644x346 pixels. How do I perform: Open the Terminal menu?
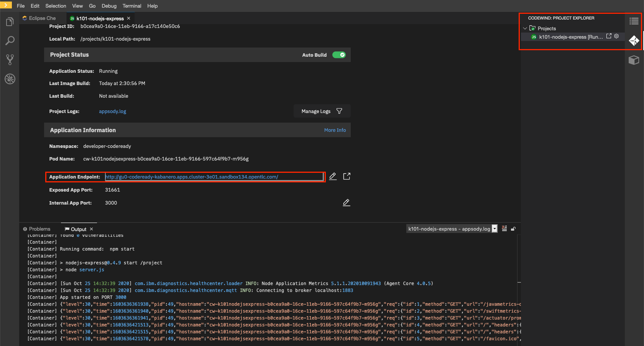point(132,6)
